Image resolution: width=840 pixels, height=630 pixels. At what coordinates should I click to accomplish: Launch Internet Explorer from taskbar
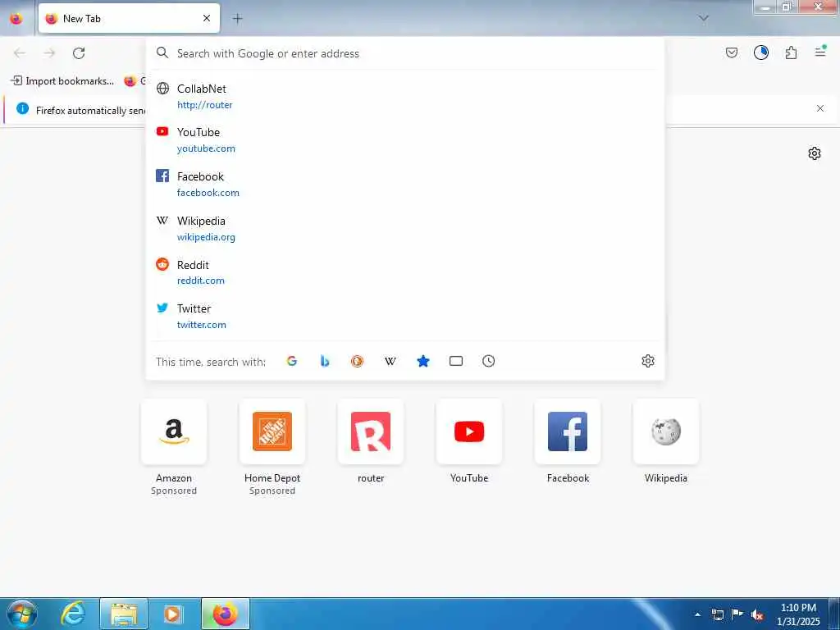[73, 614]
